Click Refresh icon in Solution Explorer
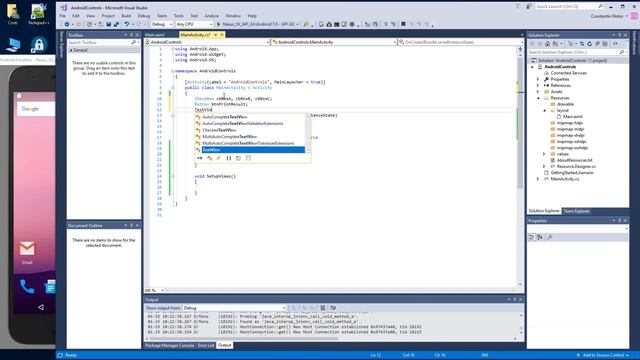Screen dimensions: 640x360 [x=589, y=44]
